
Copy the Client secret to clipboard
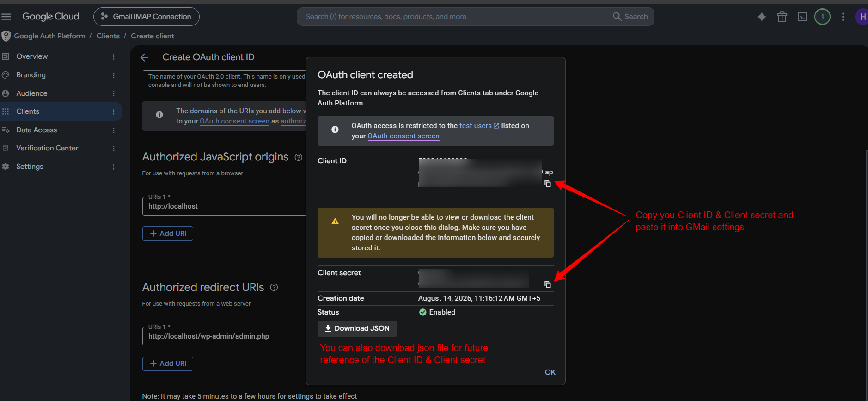coord(548,284)
